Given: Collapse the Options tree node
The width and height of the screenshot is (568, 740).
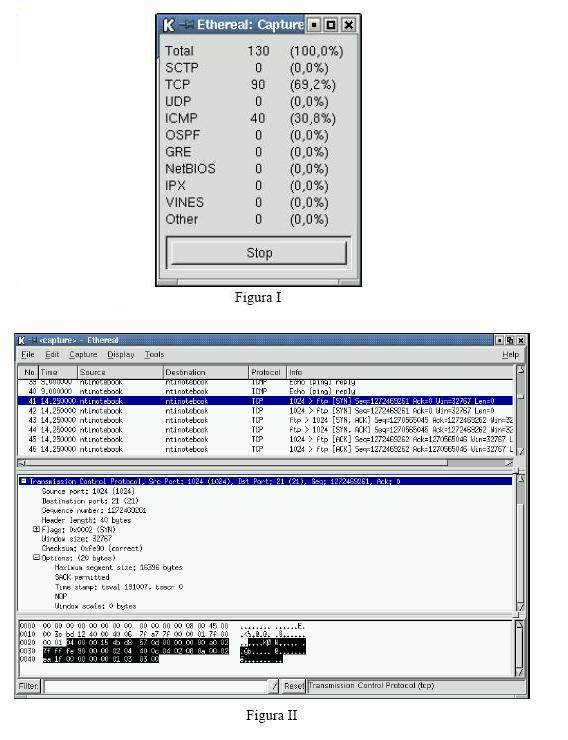Looking at the screenshot, I should (x=36, y=558).
